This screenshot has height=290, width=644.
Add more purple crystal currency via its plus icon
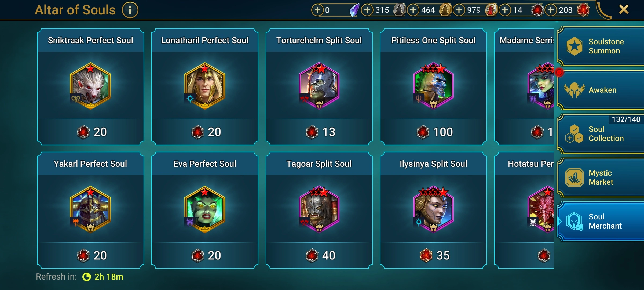coord(317,10)
